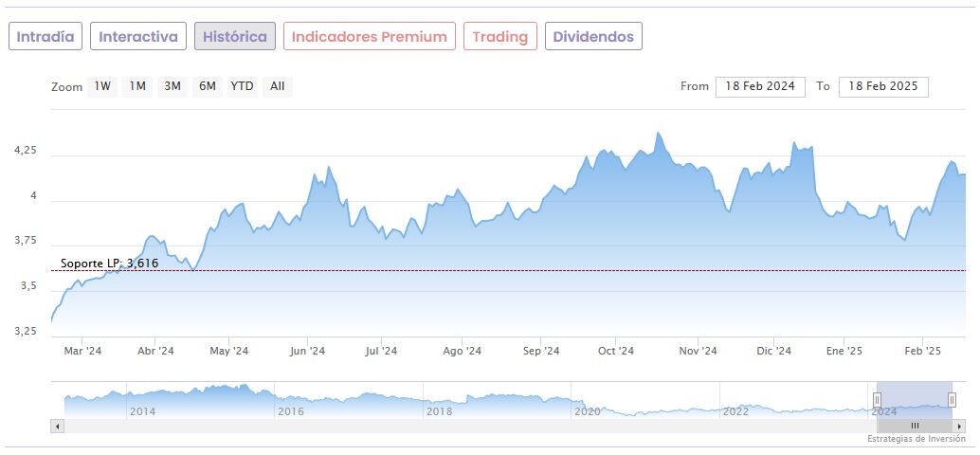Viewport: 980px width, 455px height.
Task: Select the Histórica tab
Action: pyautogui.click(x=235, y=37)
